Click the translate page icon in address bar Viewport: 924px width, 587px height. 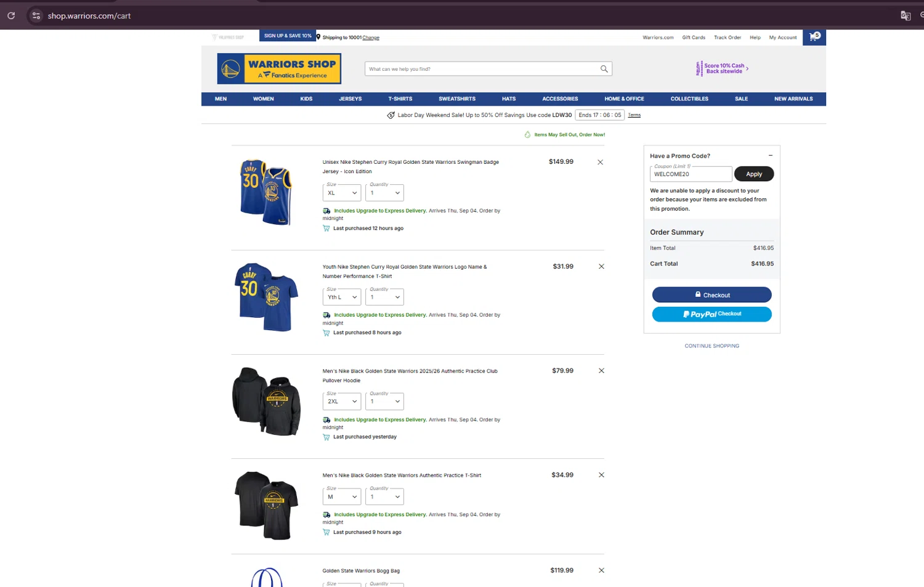[906, 15]
